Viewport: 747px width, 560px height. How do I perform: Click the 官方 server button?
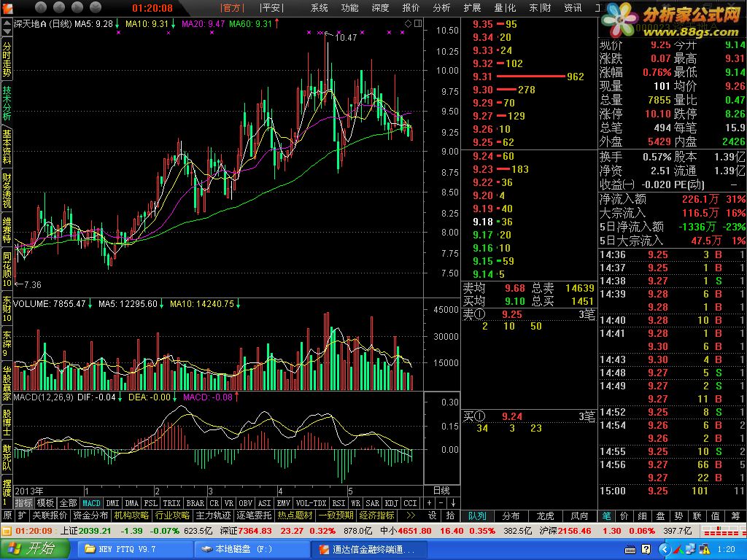pyautogui.click(x=233, y=7)
